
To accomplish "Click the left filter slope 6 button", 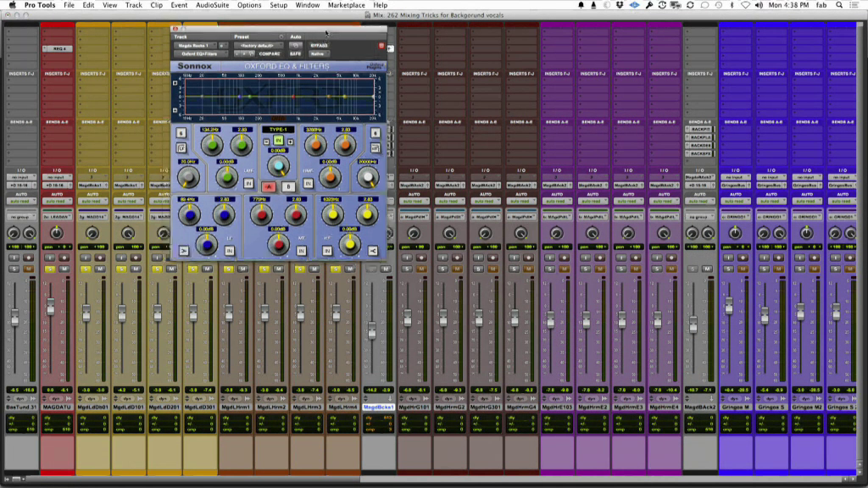I will (x=181, y=133).
